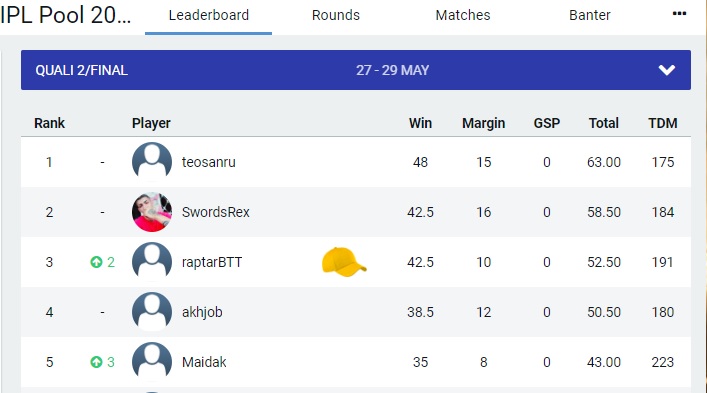Click Maidak's avatar icon
Image resolution: width=707 pixels, height=393 pixels.
click(x=152, y=362)
